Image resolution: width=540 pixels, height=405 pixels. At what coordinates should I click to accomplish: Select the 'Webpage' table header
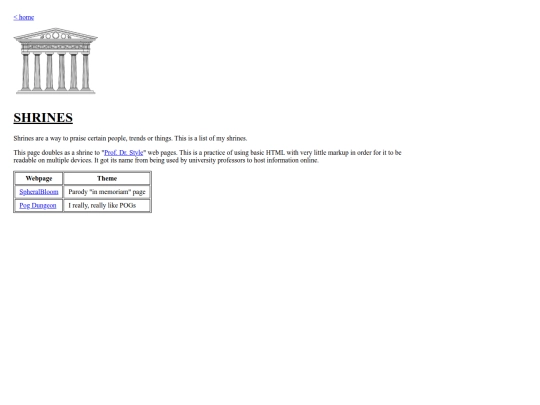click(39, 178)
